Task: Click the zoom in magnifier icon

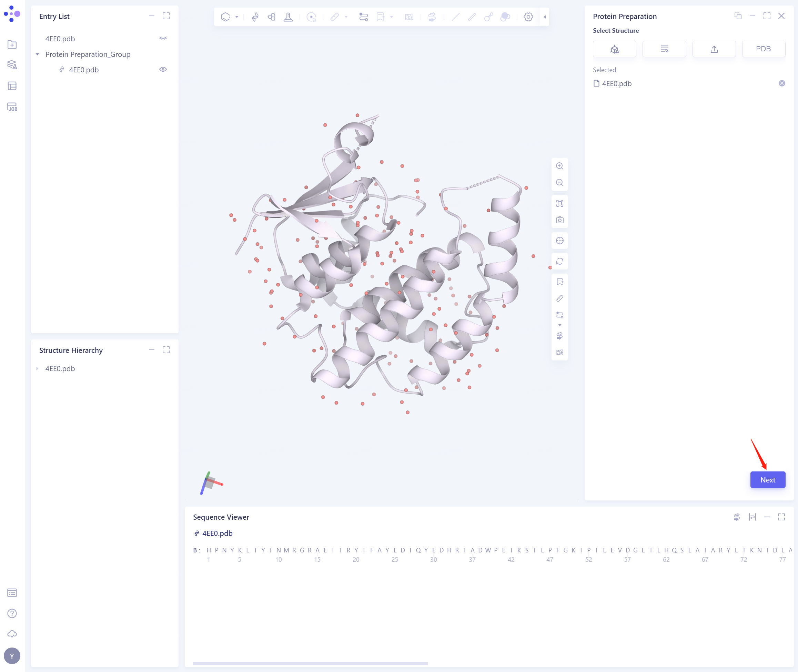Action: (559, 166)
